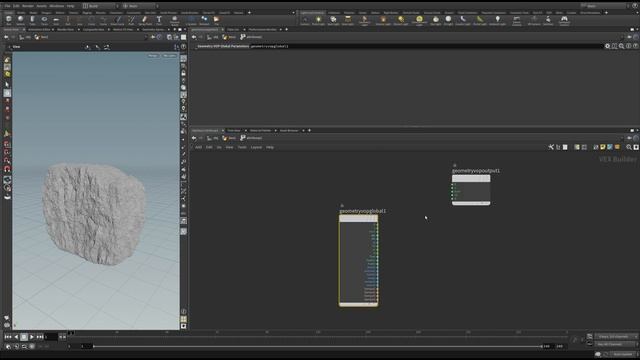Click the playback range slider bar
This screenshot has height=360, width=640.
[x=318, y=346]
